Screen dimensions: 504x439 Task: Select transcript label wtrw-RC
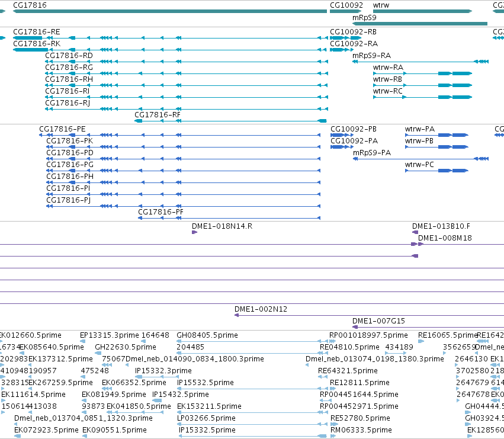pos(388,91)
